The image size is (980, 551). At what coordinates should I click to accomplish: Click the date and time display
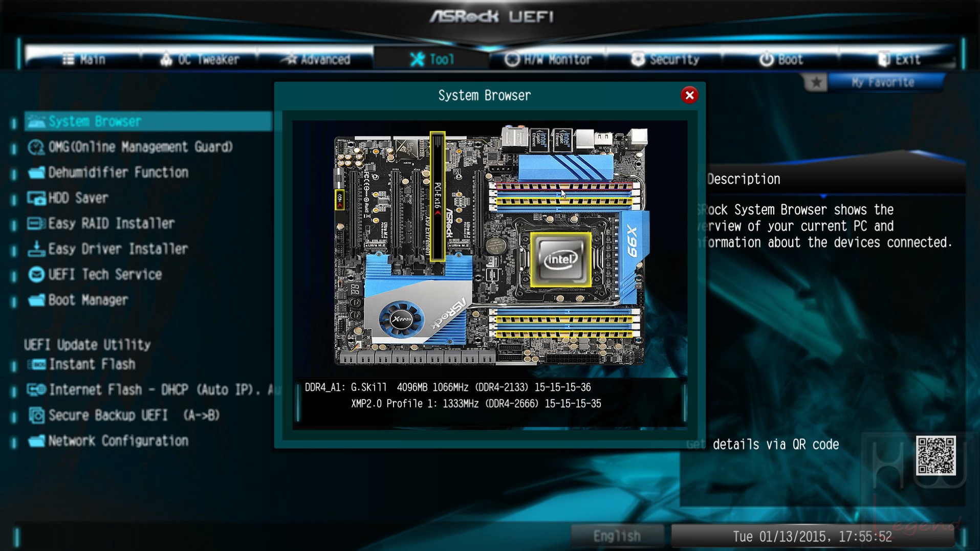point(812,536)
